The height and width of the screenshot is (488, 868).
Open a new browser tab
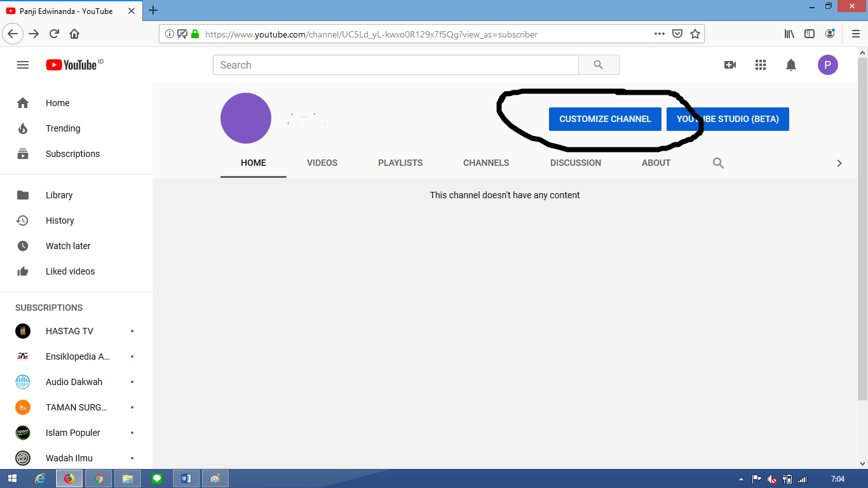point(153,10)
